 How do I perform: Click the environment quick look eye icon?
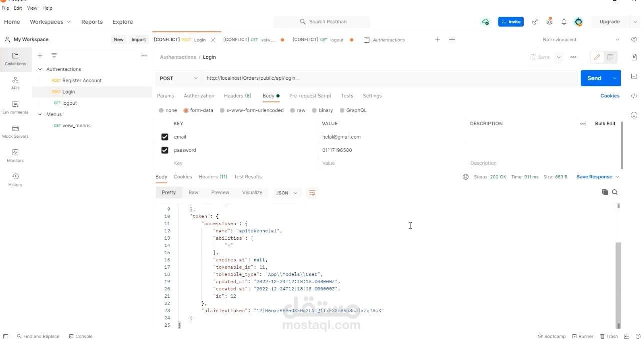tap(634, 39)
